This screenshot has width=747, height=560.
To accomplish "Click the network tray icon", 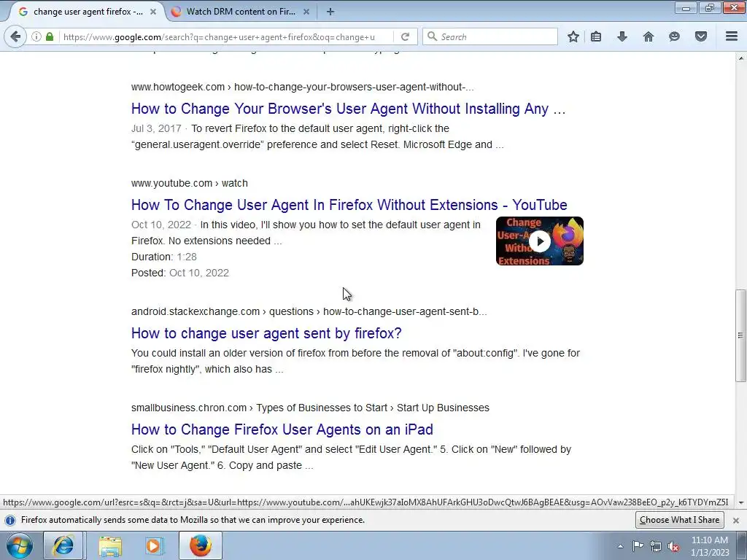I will click(656, 546).
